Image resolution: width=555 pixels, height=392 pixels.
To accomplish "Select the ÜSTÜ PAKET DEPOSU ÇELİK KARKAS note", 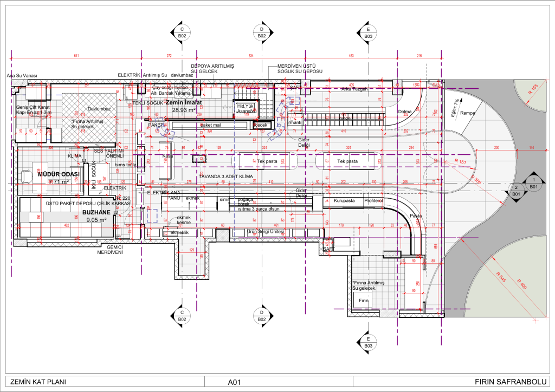I will 88,204.
